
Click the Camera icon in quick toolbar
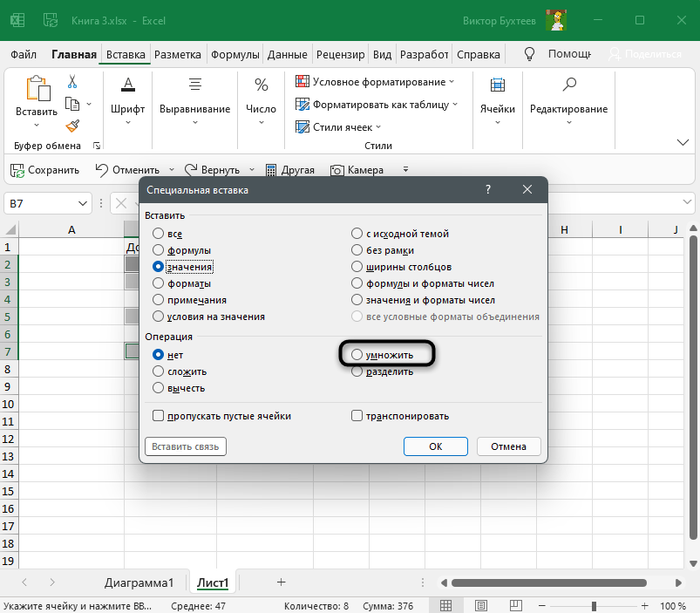click(336, 170)
